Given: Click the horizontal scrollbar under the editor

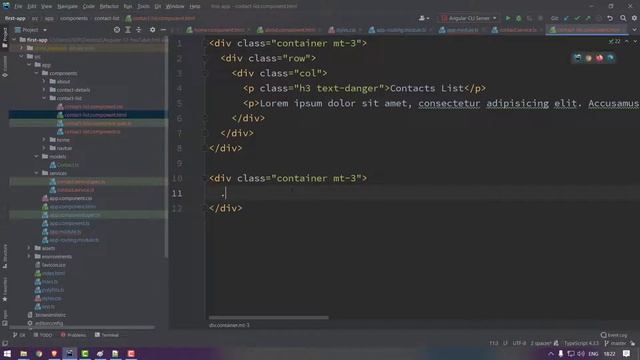Looking at the screenshot, I should click(269, 317).
